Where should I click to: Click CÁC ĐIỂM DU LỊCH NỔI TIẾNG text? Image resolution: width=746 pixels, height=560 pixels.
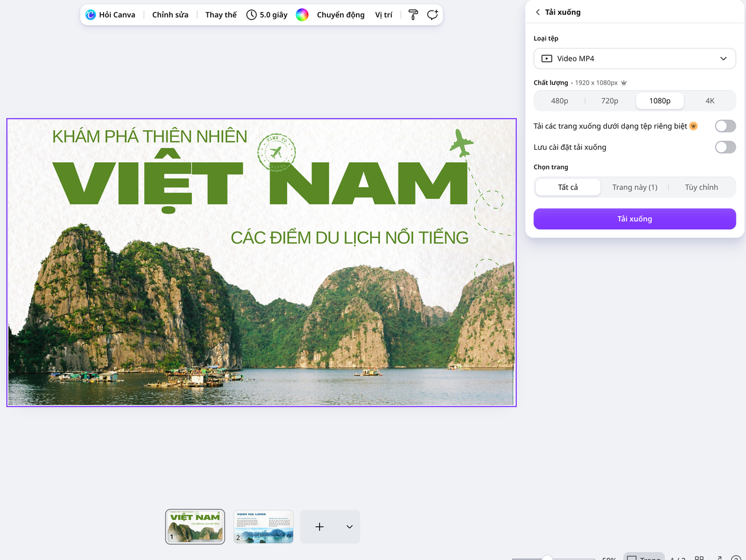pyautogui.click(x=350, y=238)
